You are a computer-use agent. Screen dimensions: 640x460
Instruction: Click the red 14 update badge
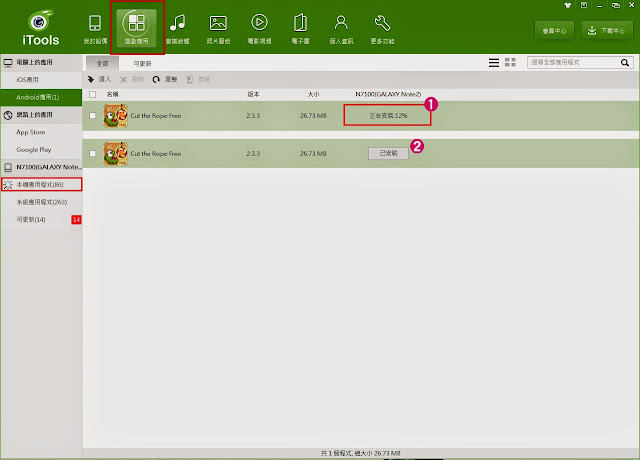[x=76, y=220]
